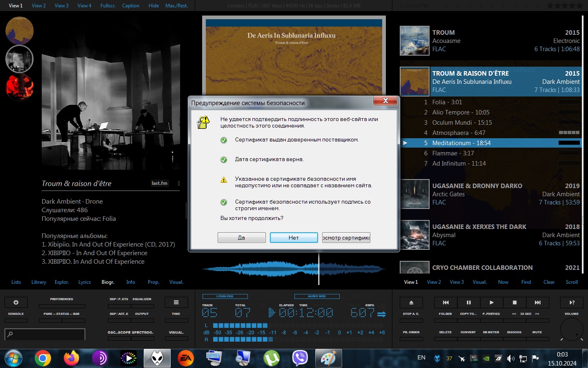Open the View 2 layout tab at top
This screenshot has width=588, height=368.
pyautogui.click(x=39, y=6)
